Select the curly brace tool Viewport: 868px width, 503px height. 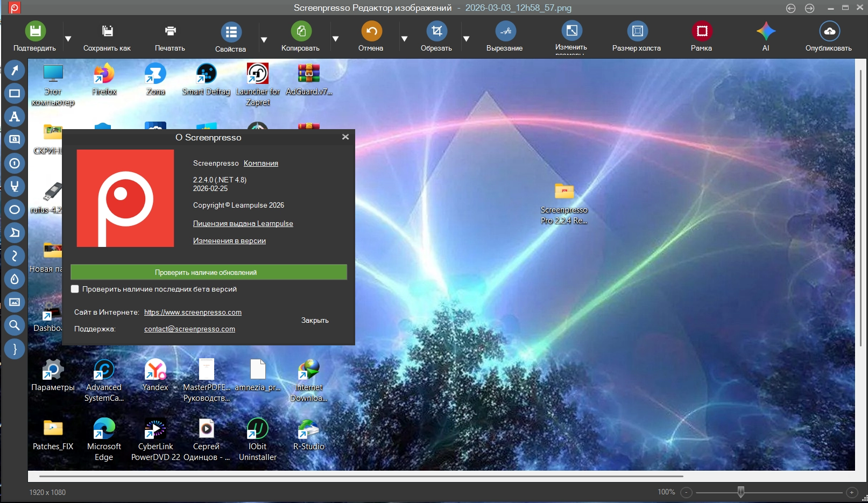[x=15, y=349]
